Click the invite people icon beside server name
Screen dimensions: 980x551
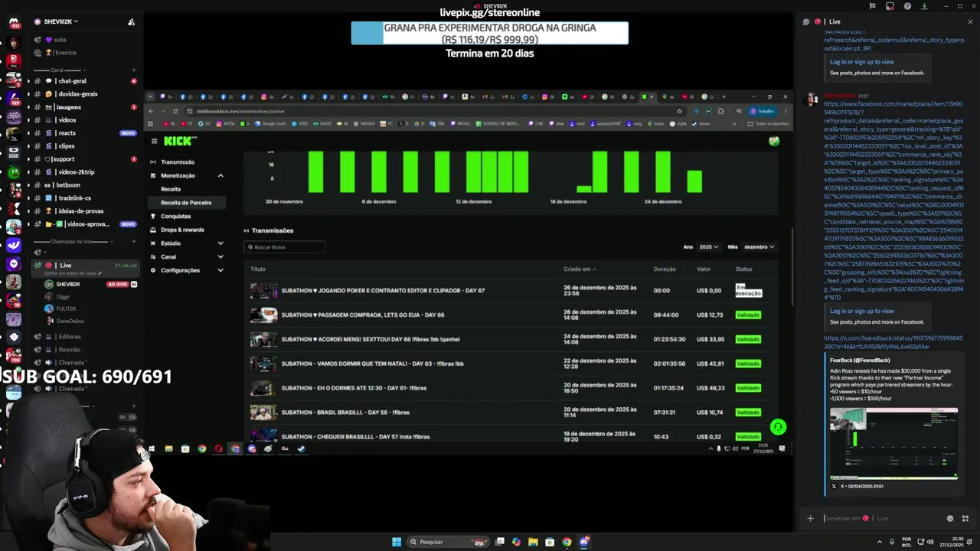point(131,21)
